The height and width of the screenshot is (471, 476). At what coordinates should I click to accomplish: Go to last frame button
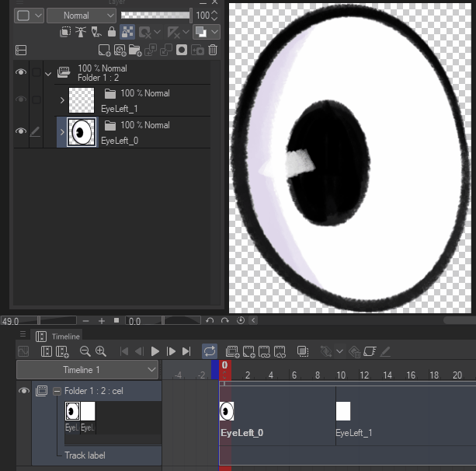186,351
